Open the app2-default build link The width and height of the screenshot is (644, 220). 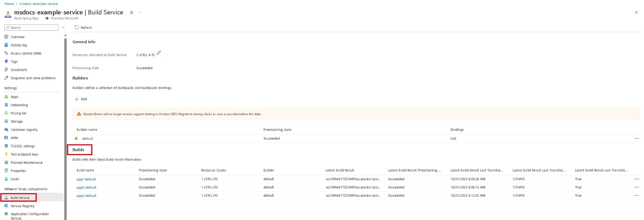pyautogui.click(x=86, y=188)
